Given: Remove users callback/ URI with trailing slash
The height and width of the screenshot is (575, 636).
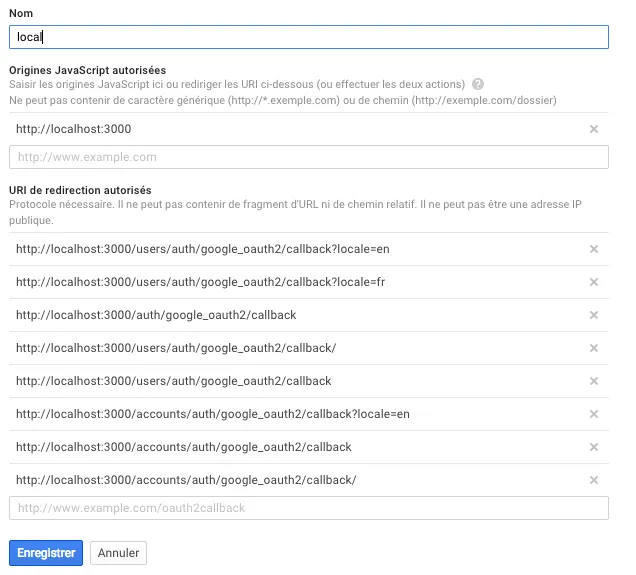Looking at the screenshot, I should 594,348.
